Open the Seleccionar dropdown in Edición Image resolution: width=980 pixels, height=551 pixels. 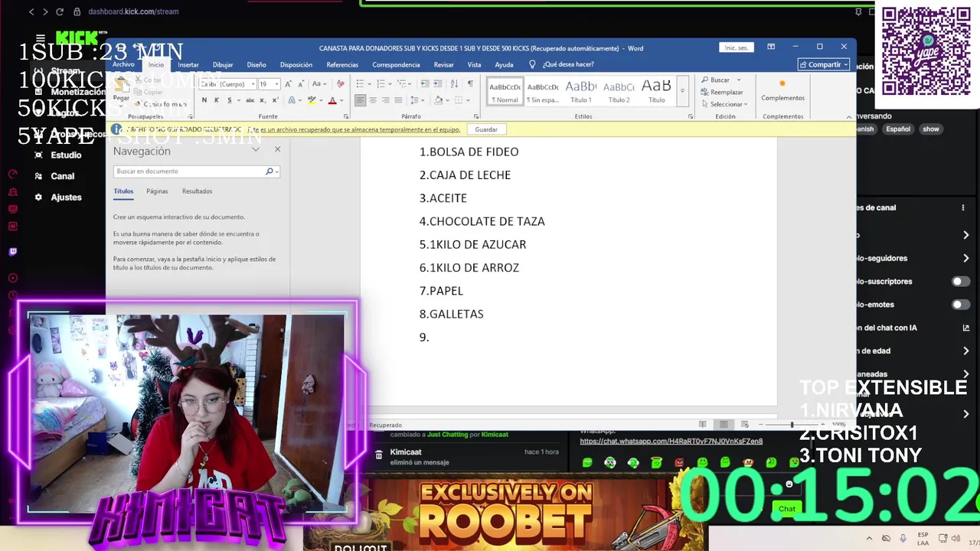click(x=723, y=104)
